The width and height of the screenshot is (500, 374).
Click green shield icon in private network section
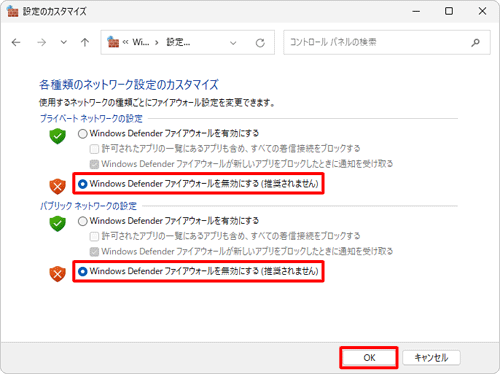point(57,136)
